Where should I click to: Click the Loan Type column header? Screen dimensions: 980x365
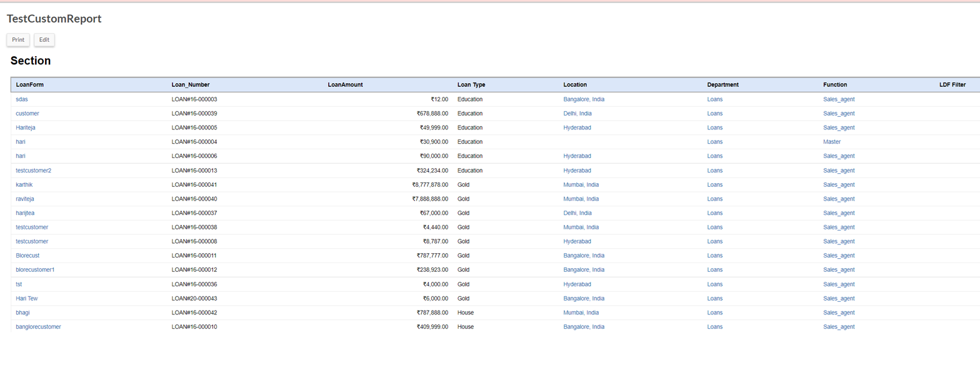point(471,85)
